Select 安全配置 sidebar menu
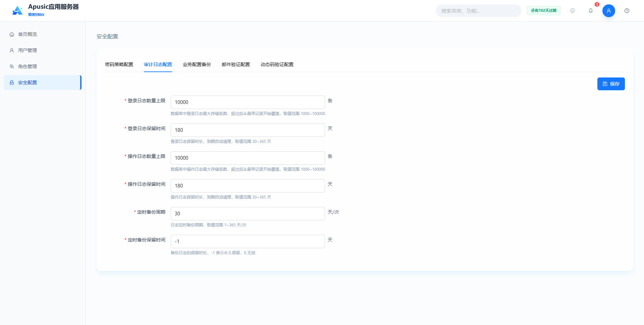This screenshot has width=644, height=325. pyautogui.click(x=43, y=83)
